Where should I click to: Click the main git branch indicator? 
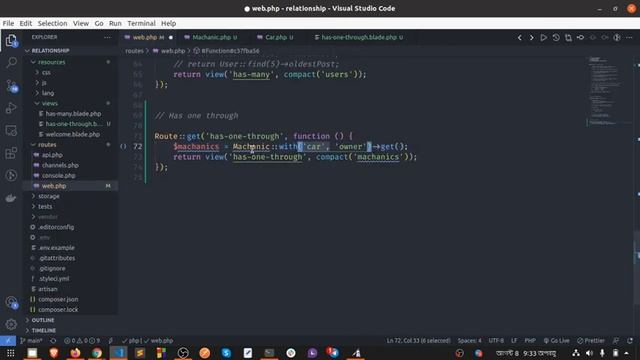point(31,340)
